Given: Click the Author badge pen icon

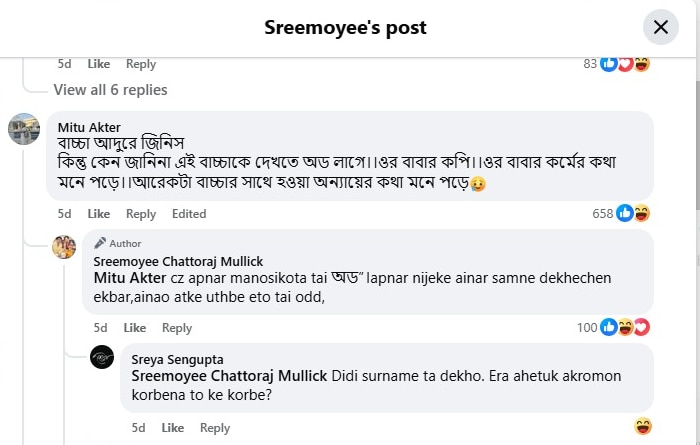Looking at the screenshot, I should coord(100,243).
